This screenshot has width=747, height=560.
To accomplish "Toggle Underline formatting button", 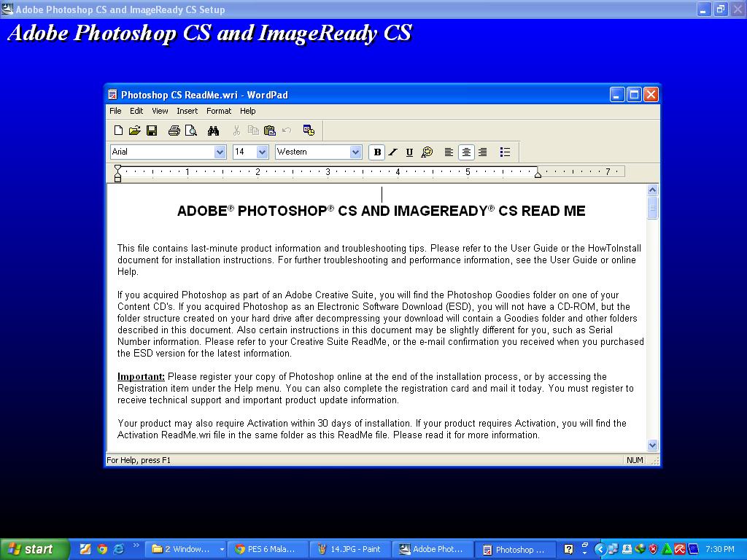I will point(409,152).
